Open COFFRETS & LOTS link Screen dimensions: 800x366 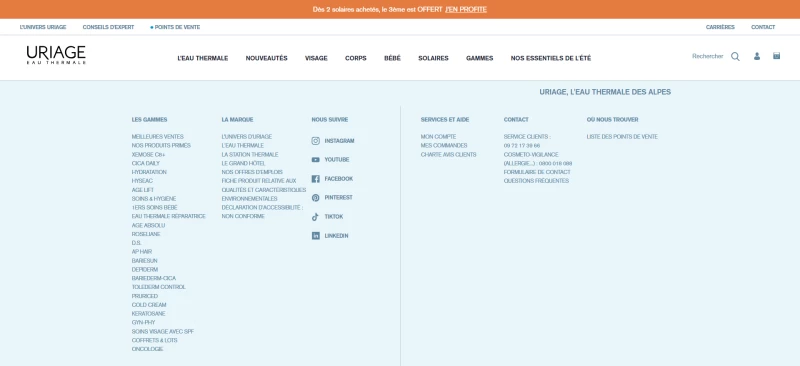(155, 340)
